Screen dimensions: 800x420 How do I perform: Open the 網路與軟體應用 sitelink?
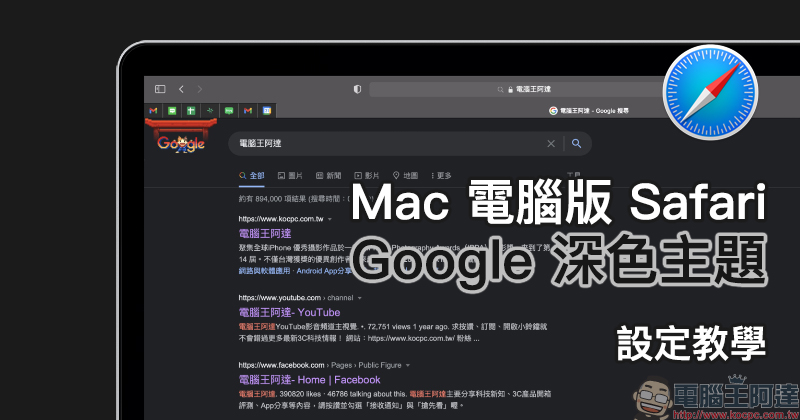coord(264,271)
